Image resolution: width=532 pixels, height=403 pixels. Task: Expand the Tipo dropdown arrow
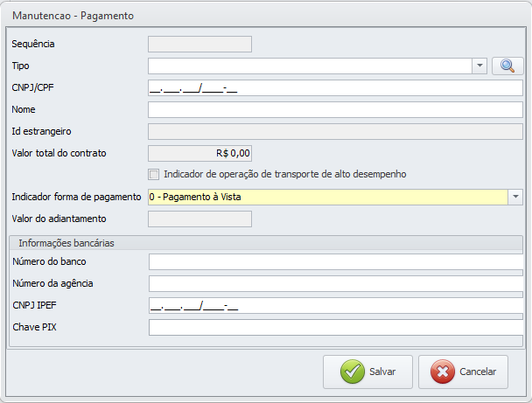click(x=479, y=66)
